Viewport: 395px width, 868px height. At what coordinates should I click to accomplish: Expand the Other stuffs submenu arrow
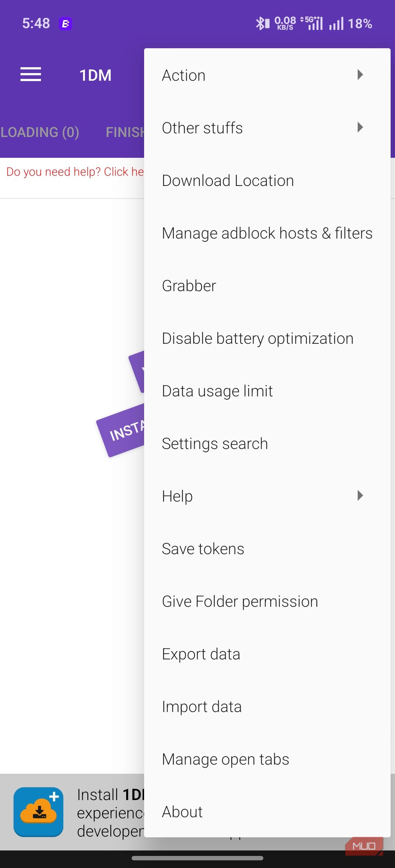pos(360,127)
